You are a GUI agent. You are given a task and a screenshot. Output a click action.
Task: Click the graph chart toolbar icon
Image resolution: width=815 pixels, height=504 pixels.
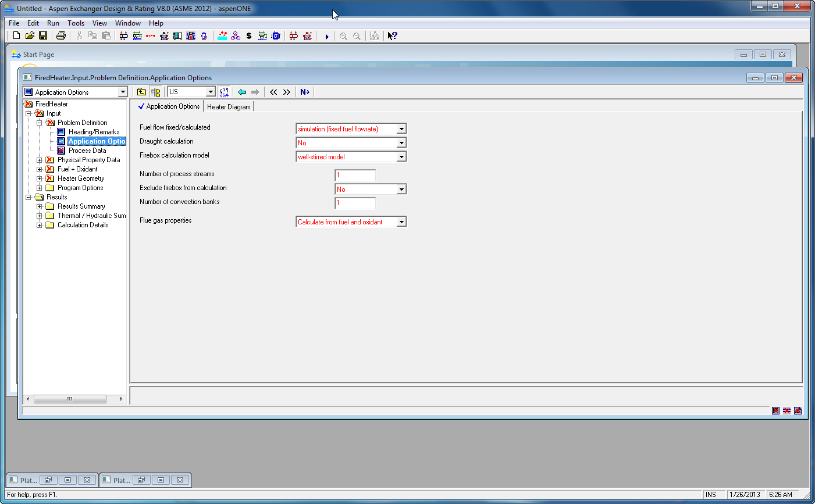(374, 36)
